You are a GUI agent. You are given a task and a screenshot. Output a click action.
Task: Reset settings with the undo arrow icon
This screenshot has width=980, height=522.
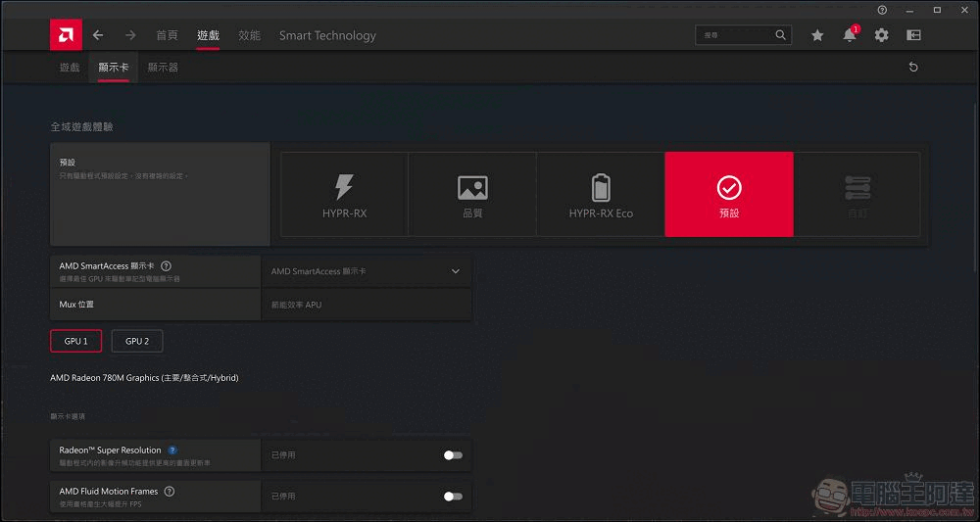pos(913,67)
